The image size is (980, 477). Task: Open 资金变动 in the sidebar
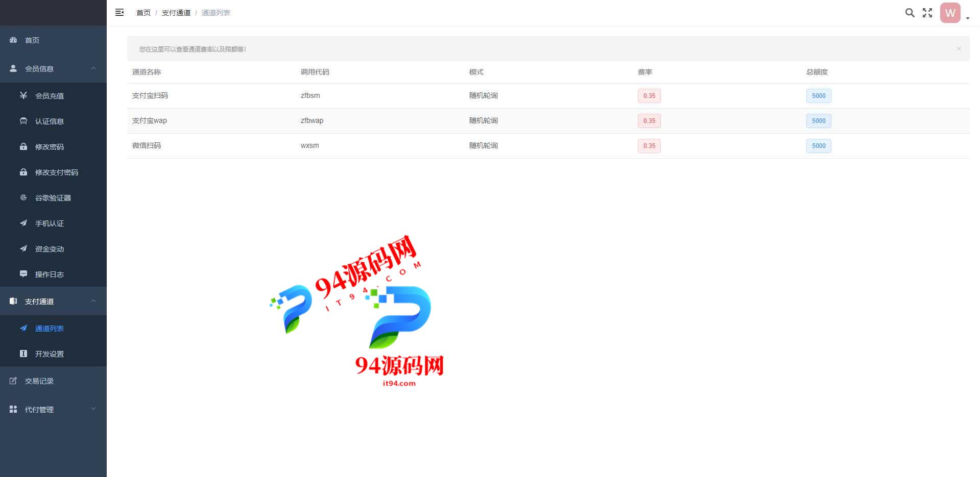(x=53, y=248)
